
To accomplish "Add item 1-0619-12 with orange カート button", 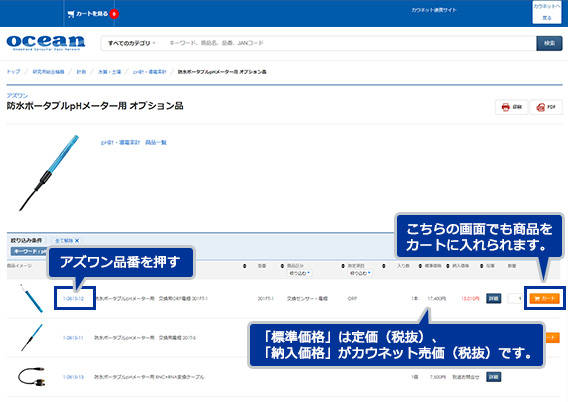I will (544, 298).
